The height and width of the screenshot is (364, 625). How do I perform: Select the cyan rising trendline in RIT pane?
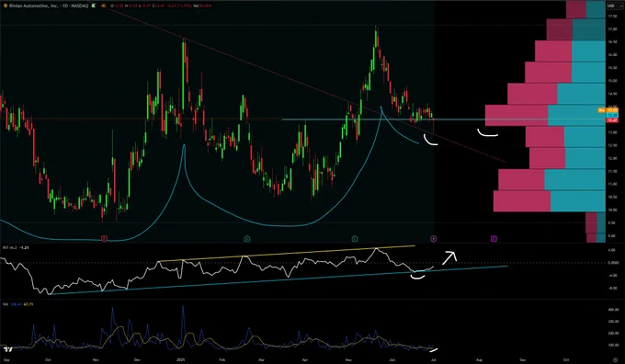[279, 279]
